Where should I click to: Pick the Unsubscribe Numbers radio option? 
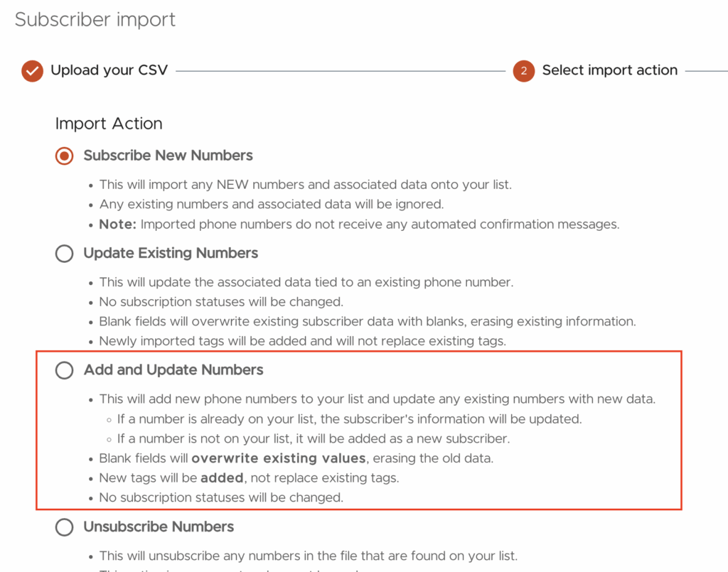click(x=65, y=527)
